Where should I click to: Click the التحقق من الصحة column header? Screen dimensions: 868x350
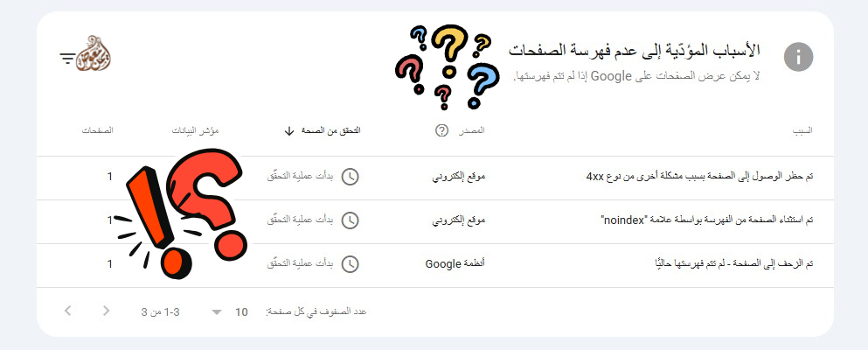click(x=331, y=130)
